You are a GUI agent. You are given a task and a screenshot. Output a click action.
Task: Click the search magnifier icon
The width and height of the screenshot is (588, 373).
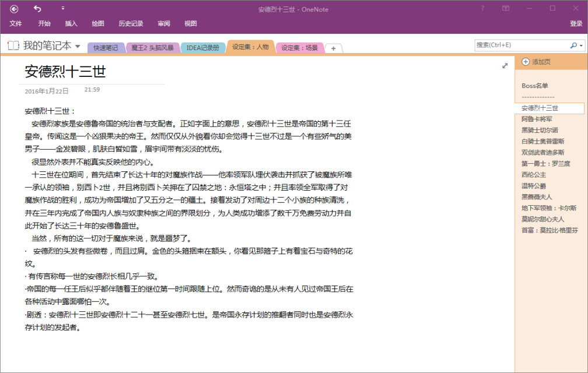pyautogui.click(x=572, y=45)
